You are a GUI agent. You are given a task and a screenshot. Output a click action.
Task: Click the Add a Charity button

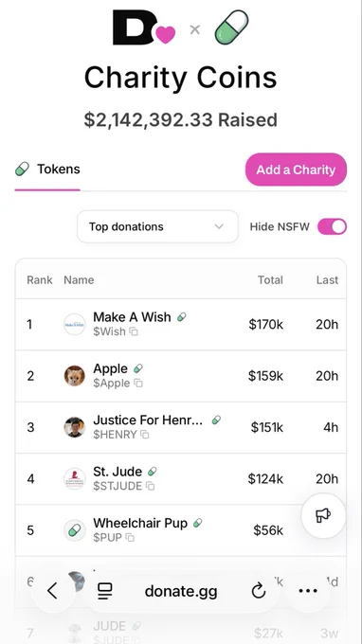click(297, 170)
